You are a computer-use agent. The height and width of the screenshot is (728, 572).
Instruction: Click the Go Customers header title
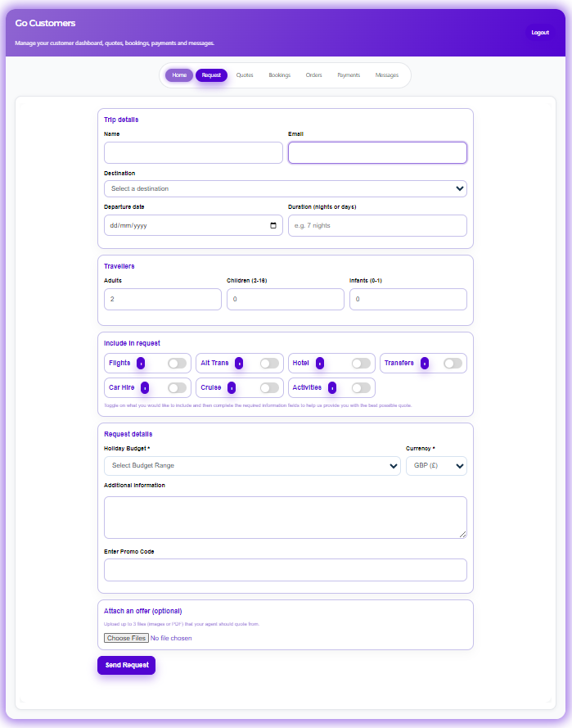(45, 23)
